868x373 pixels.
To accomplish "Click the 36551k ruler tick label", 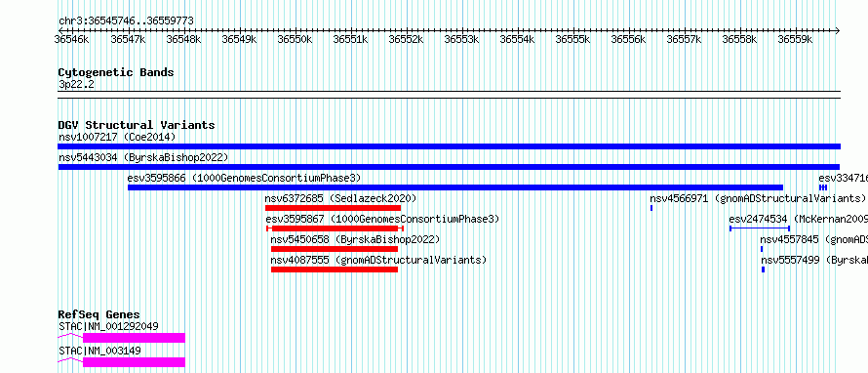I will coord(351,39).
